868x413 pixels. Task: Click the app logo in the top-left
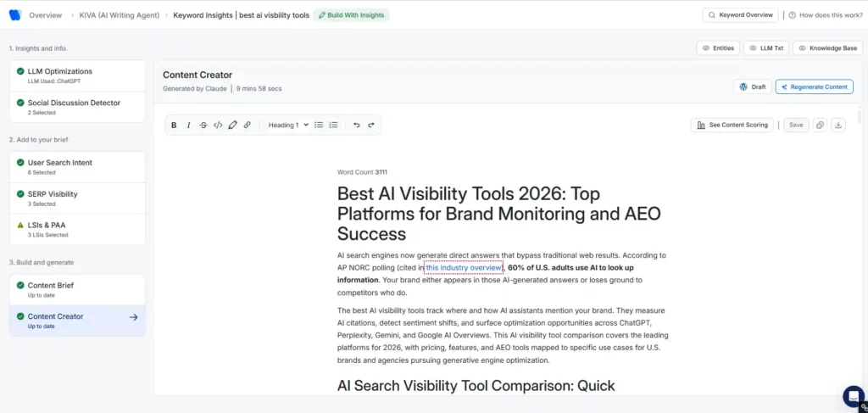coord(15,15)
